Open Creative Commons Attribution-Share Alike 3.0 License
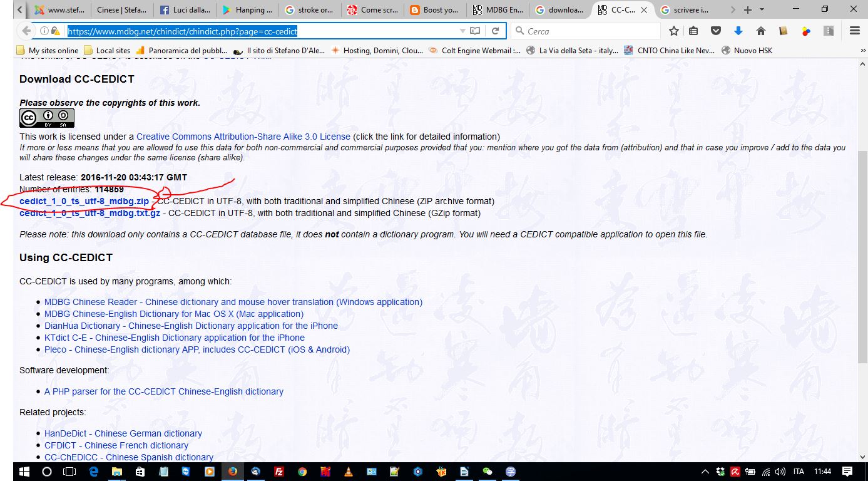Viewport: 868px width, 481px height. pos(243,137)
